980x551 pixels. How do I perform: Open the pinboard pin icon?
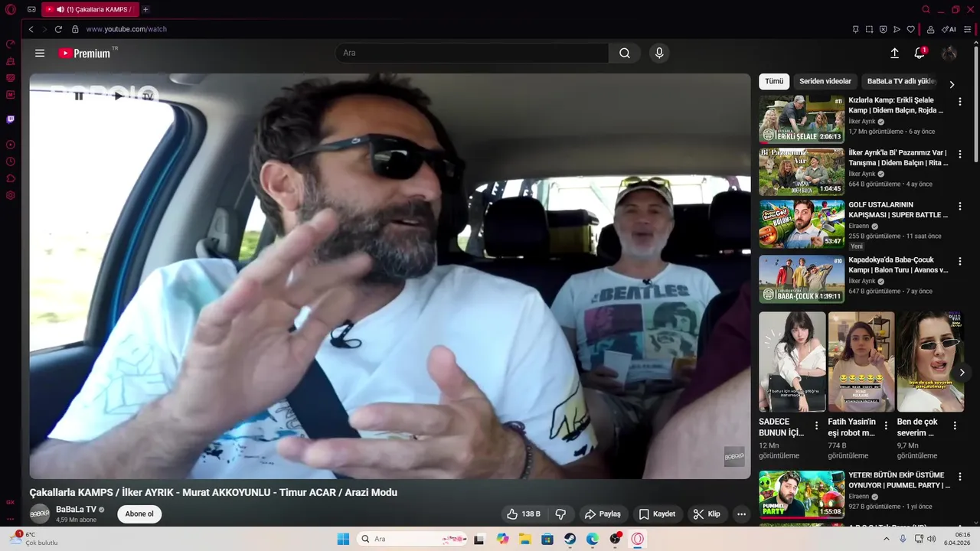point(855,29)
